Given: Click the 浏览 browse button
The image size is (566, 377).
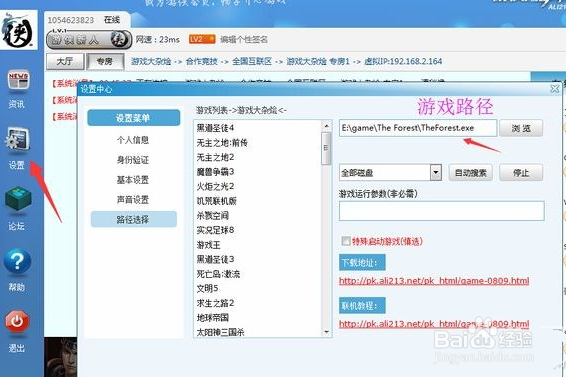Looking at the screenshot, I should click(521, 128).
